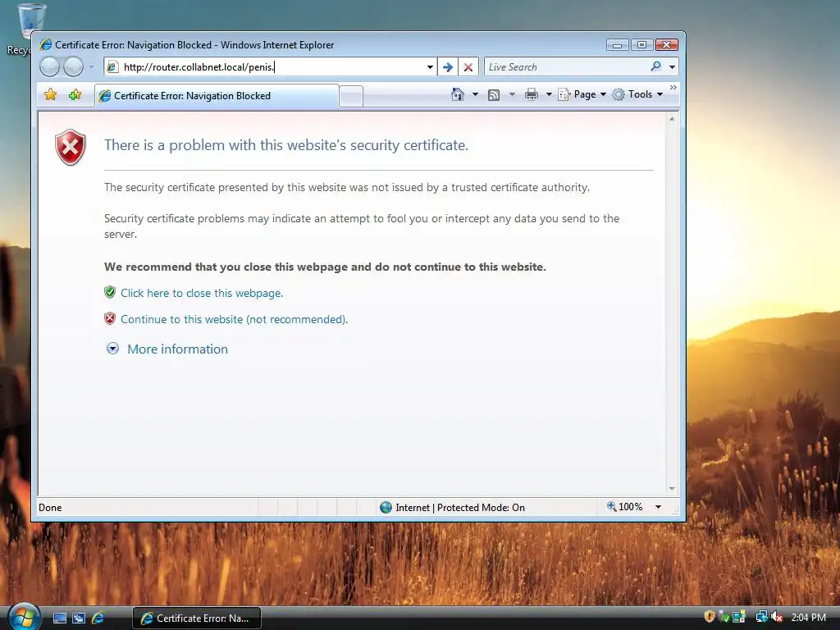Click the More information text link
Image resolution: width=840 pixels, height=630 pixels.
(177, 349)
